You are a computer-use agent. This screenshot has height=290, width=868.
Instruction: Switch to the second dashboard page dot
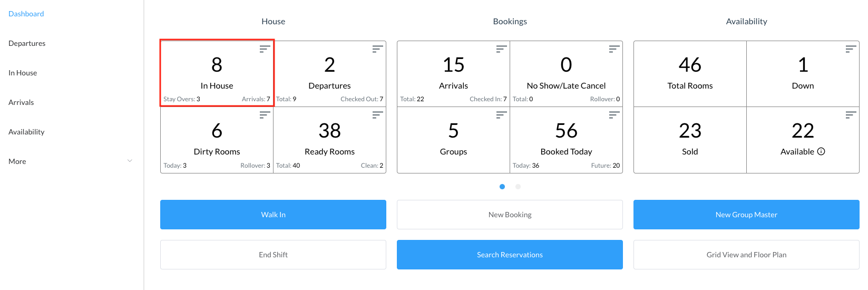pyautogui.click(x=518, y=187)
